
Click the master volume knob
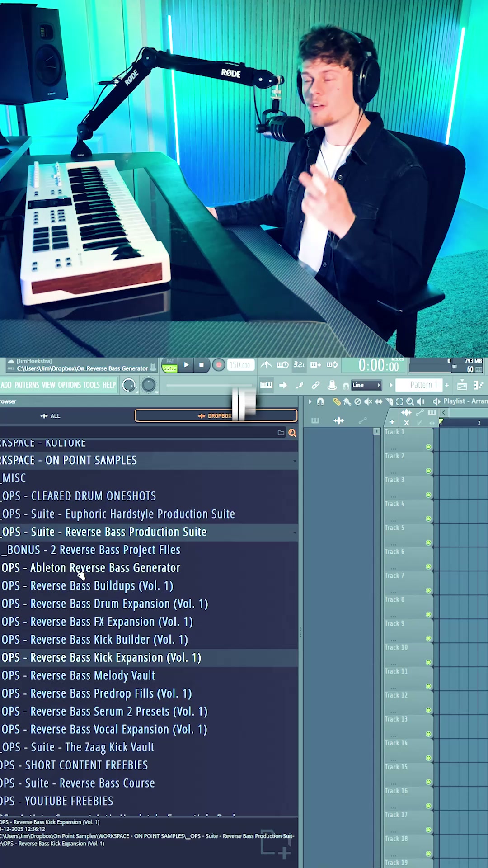[x=129, y=385]
